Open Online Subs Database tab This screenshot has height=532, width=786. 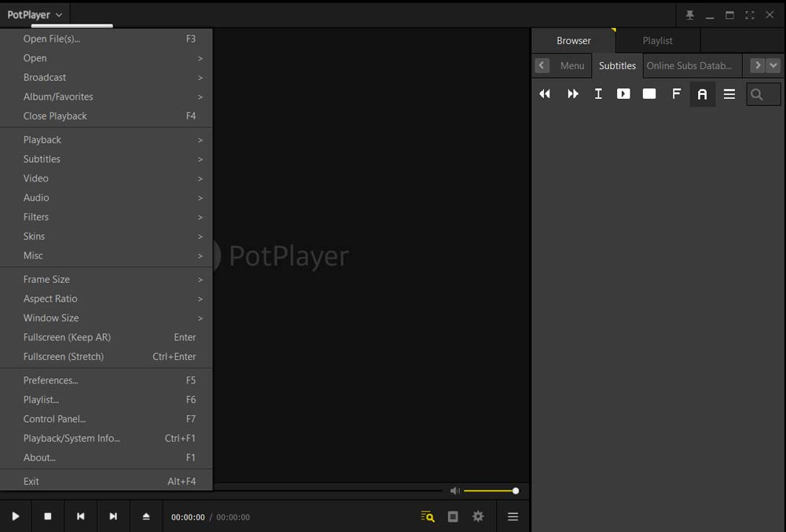click(x=692, y=66)
